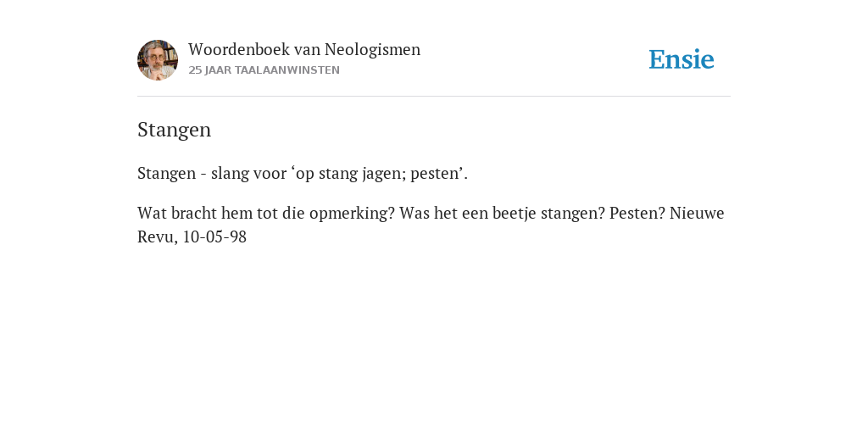Click the date 10-05-98 in the citation
This screenshot has width=868, height=434.
[214, 237]
